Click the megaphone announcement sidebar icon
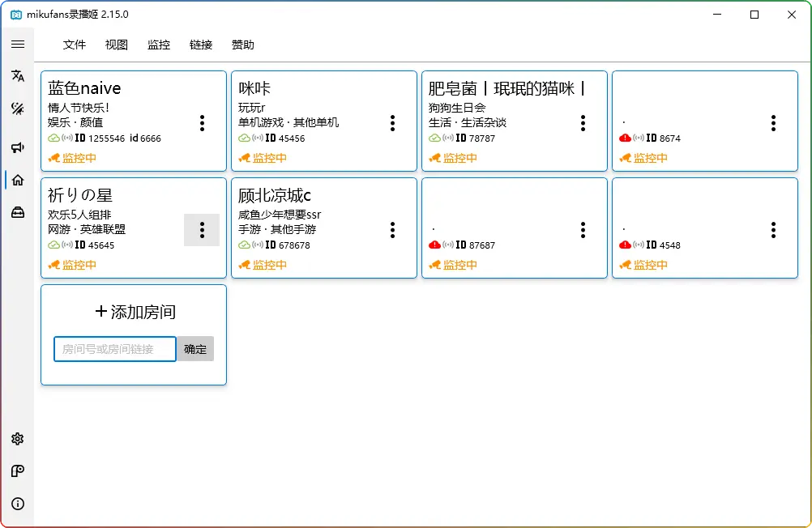This screenshot has width=812, height=528. (18, 147)
